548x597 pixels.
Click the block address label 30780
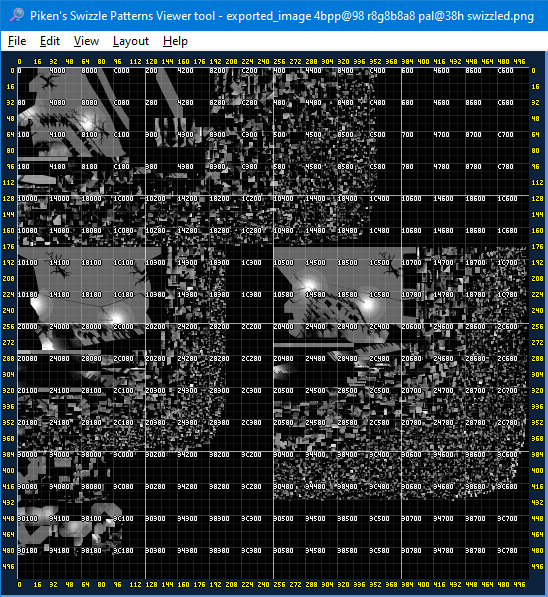pyautogui.click(x=411, y=551)
